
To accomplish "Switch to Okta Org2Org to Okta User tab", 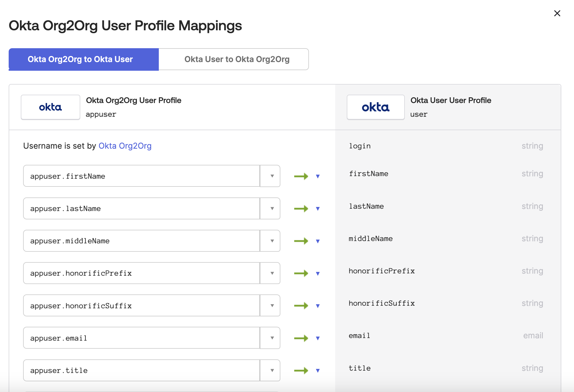I will tap(84, 59).
